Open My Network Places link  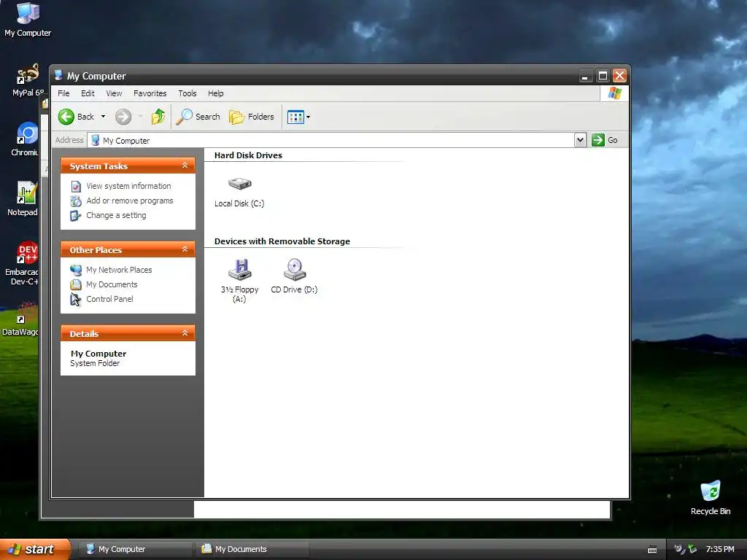pyautogui.click(x=119, y=270)
